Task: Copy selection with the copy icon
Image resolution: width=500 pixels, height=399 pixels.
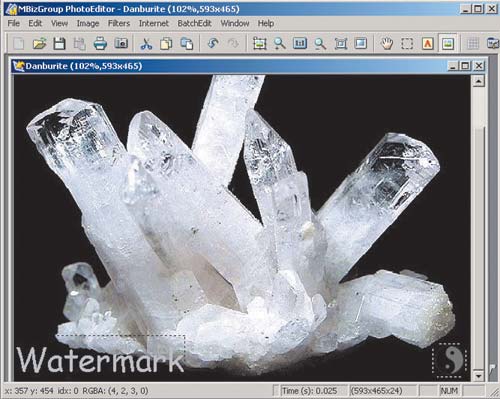Action: pos(166,43)
